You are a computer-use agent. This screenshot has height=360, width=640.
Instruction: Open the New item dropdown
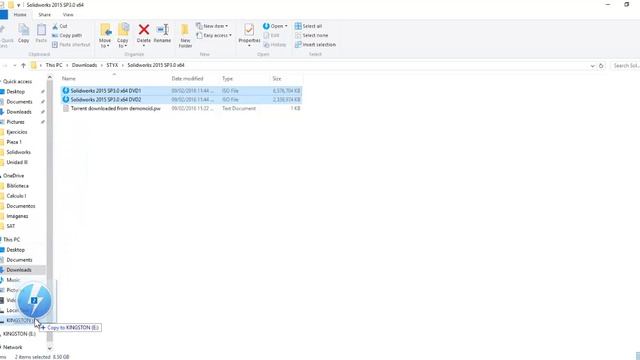pyautogui.click(x=212, y=26)
